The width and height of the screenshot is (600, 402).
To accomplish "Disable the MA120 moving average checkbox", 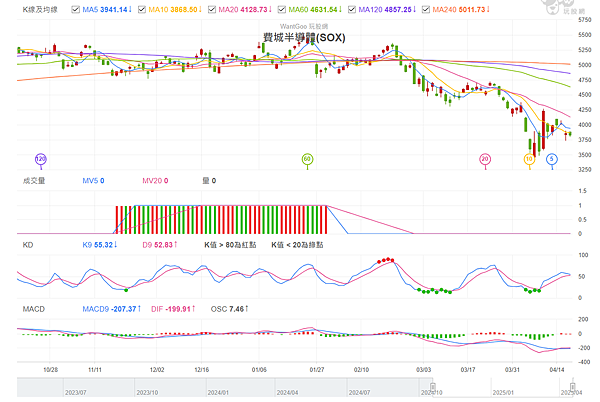I will (352, 10).
